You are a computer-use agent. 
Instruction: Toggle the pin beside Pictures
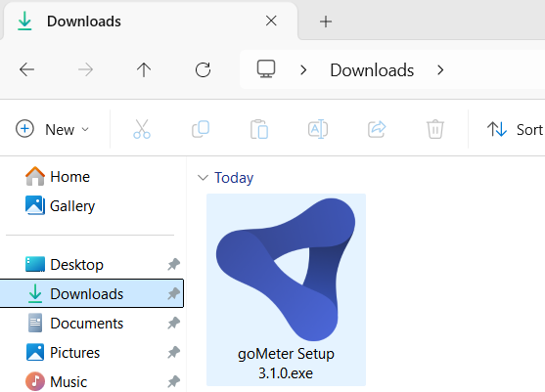coord(174,353)
